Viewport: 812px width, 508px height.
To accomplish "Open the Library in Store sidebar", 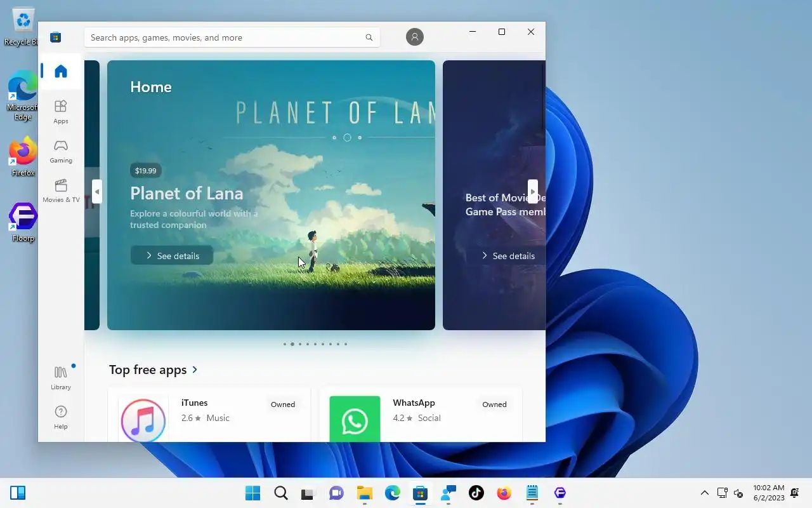I will tap(61, 378).
